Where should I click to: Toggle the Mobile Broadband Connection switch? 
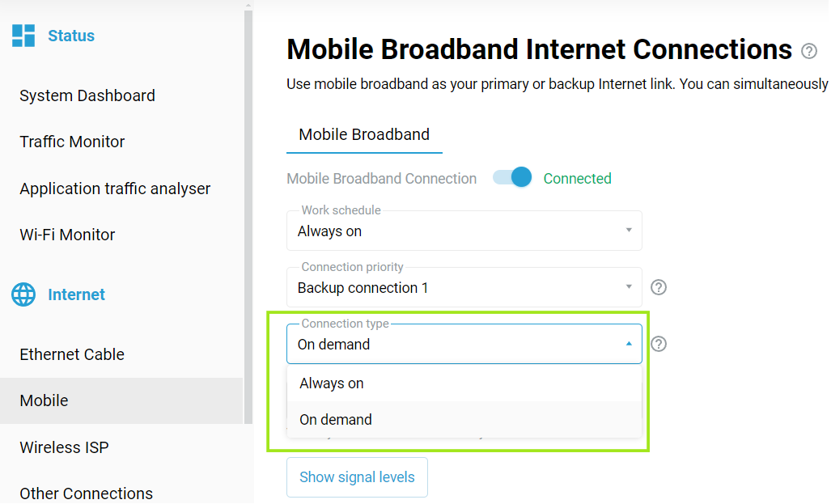(x=512, y=177)
